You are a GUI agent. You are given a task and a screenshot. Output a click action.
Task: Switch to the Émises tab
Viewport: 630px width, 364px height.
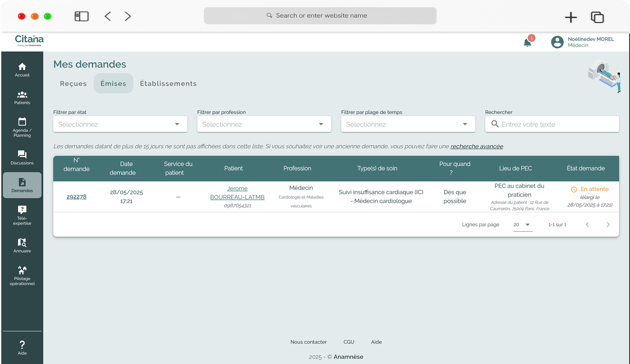pos(113,83)
